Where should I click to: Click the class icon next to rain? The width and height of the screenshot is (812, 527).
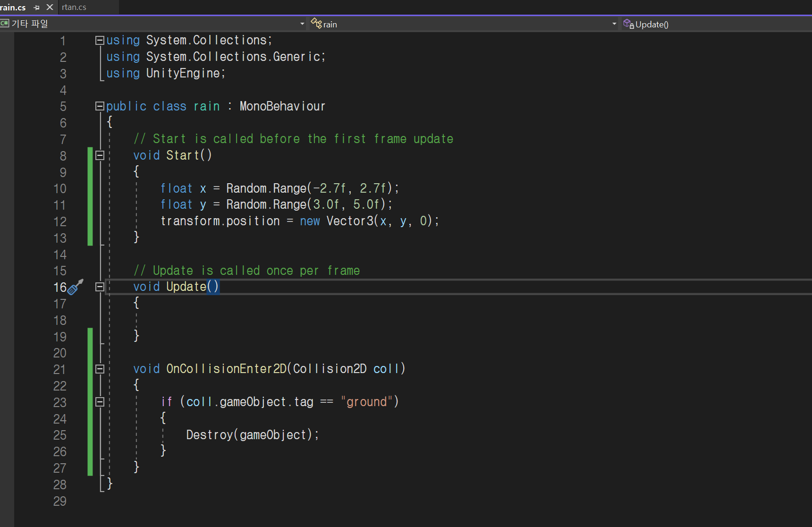pos(316,23)
